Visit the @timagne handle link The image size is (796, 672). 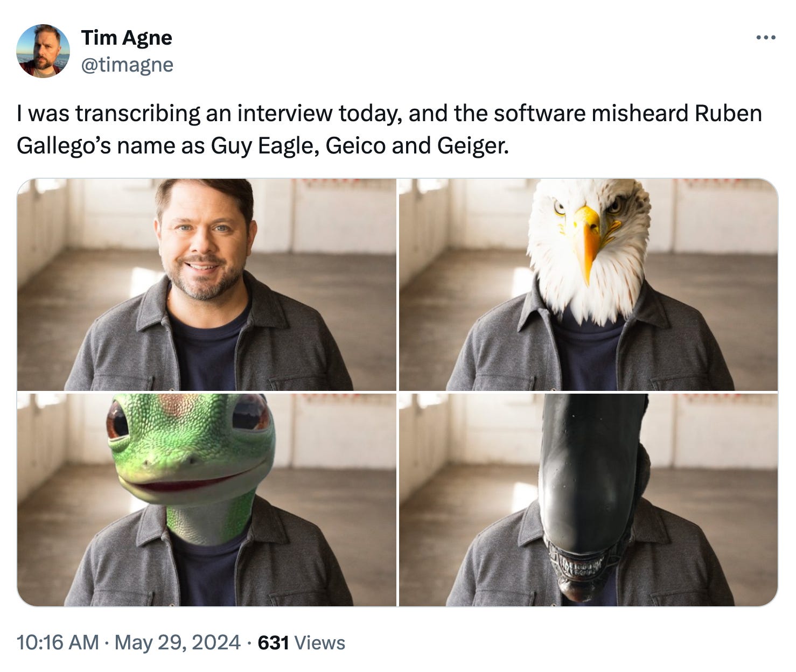pyautogui.click(x=127, y=65)
